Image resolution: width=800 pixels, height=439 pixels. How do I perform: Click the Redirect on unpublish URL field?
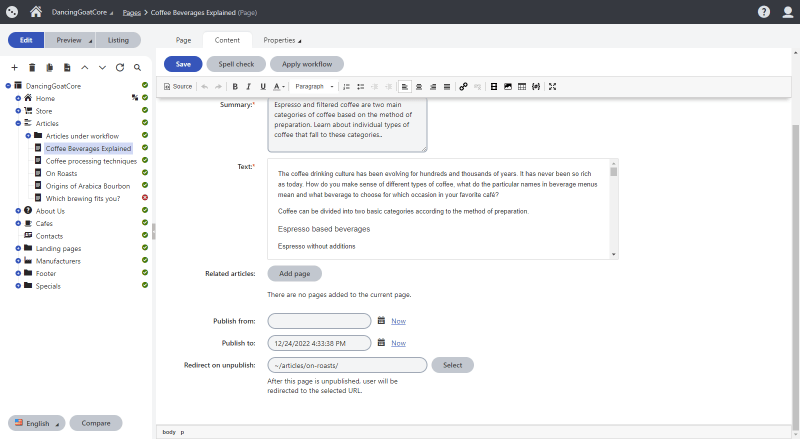tap(347, 365)
